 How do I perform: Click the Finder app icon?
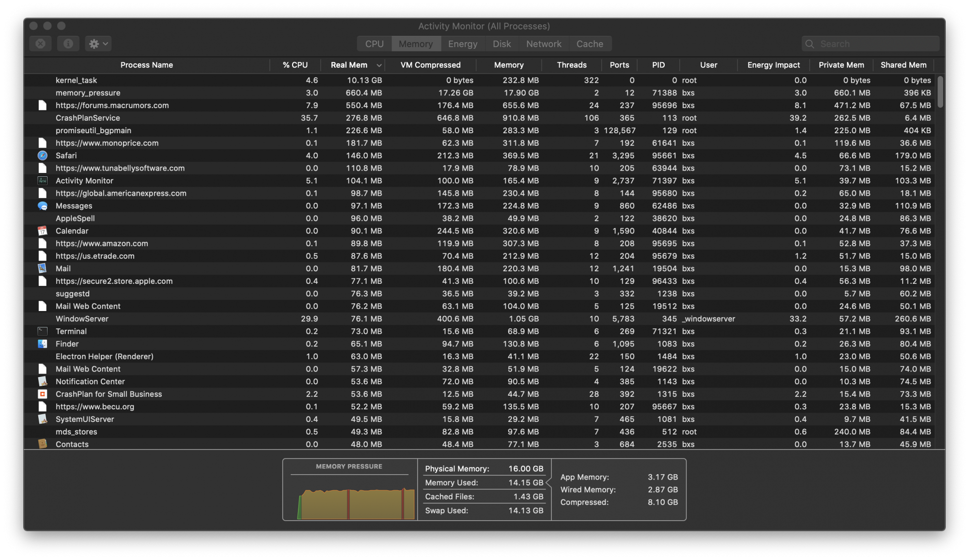point(43,344)
